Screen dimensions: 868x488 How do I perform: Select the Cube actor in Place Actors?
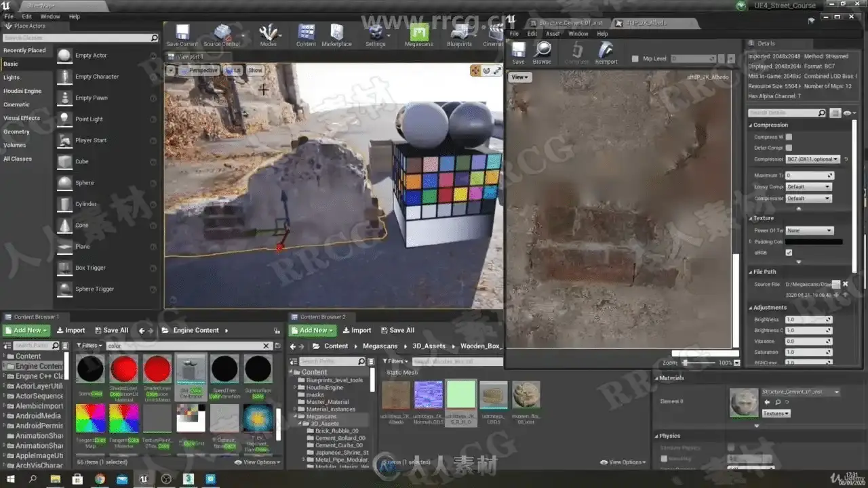[x=81, y=162]
